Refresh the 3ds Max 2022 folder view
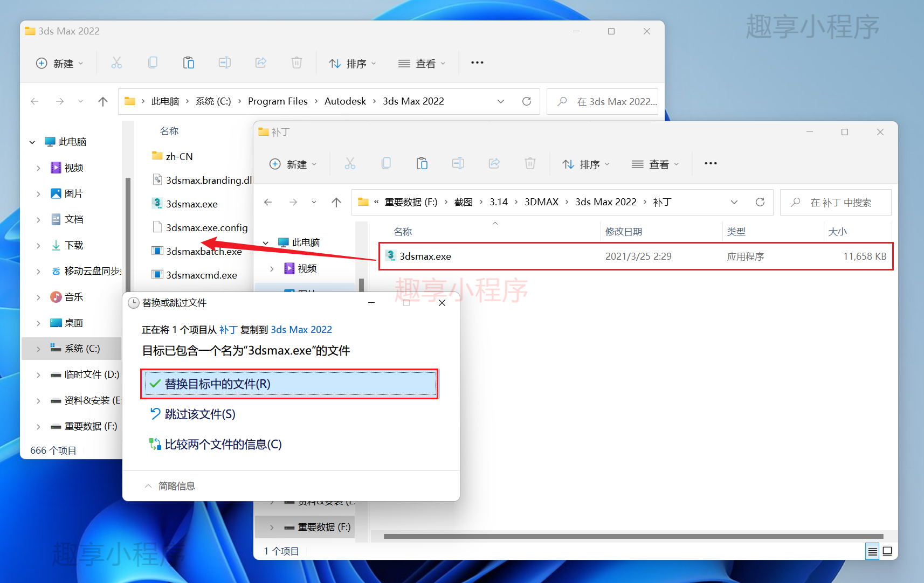The height and width of the screenshot is (583, 924). pos(527,101)
